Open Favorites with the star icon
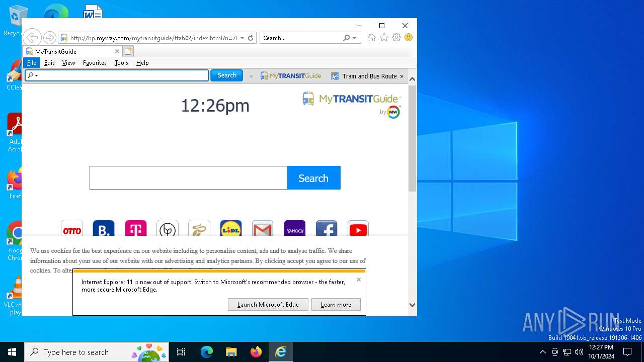Image resolution: width=644 pixels, height=362 pixels. pyautogui.click(x=384, y=38)
